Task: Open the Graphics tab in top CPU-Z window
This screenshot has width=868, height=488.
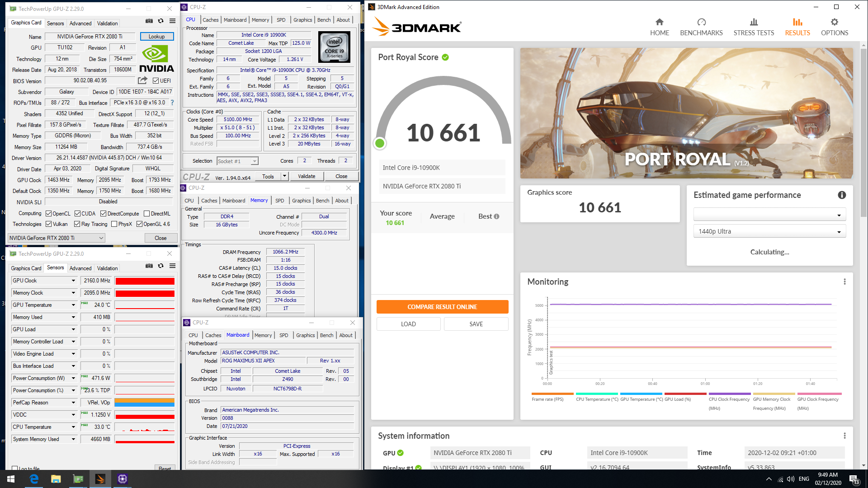Action: (302, 20)
